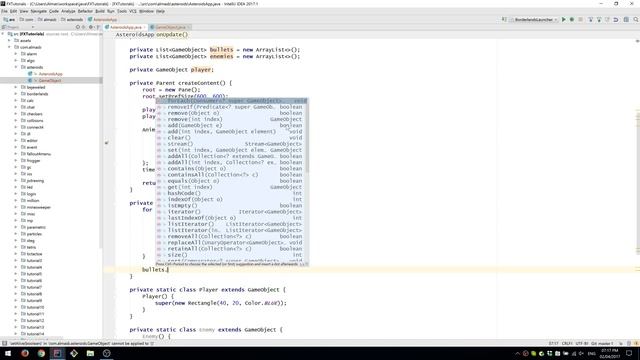The width and height of the screenshot is (640, 360).
Task: Choose add(GameObject e) completion suggestion
Action: [231, 125]
